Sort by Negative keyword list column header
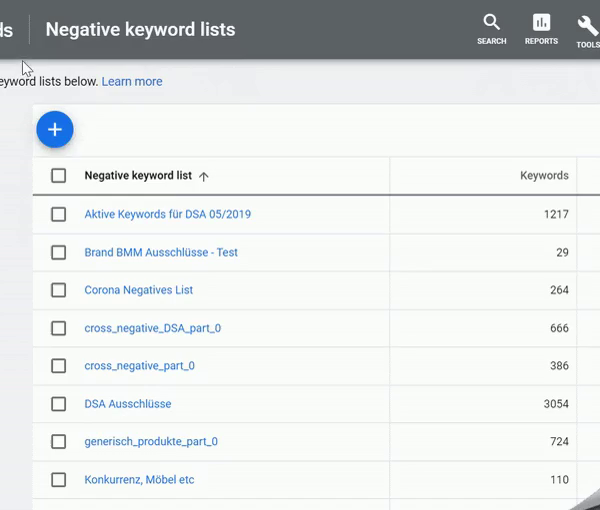Viewport: 600px width, 510px height. coord(138,176)
